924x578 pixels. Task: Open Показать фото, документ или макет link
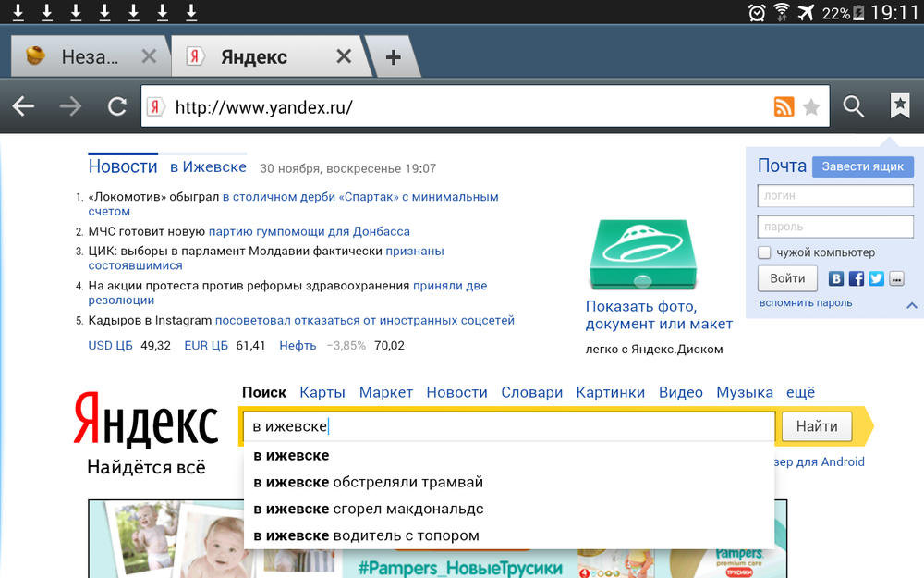[659, 315]
